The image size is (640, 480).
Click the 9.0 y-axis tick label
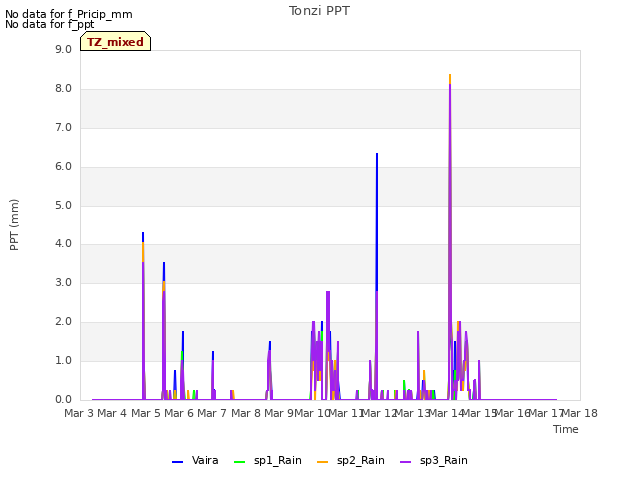[63, 49]
